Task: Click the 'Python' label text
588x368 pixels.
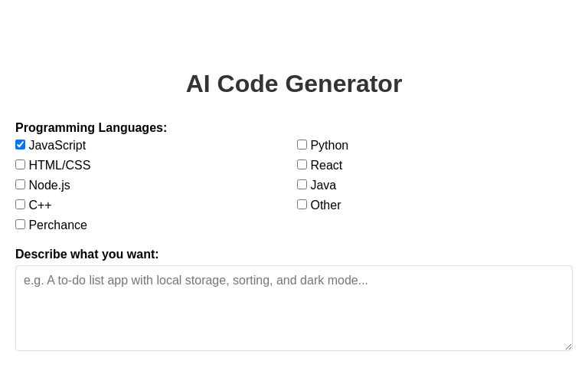Action: (329, 146)
